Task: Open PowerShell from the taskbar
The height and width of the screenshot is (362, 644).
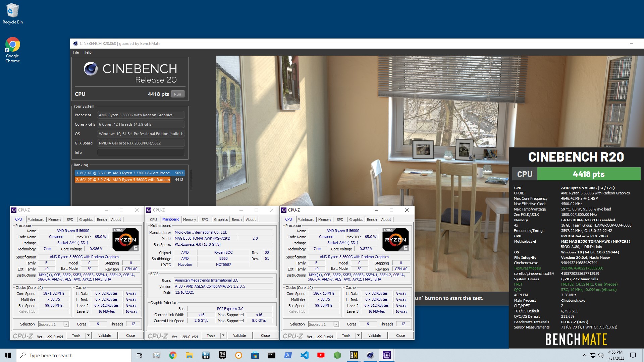Action: coord(288,355)
